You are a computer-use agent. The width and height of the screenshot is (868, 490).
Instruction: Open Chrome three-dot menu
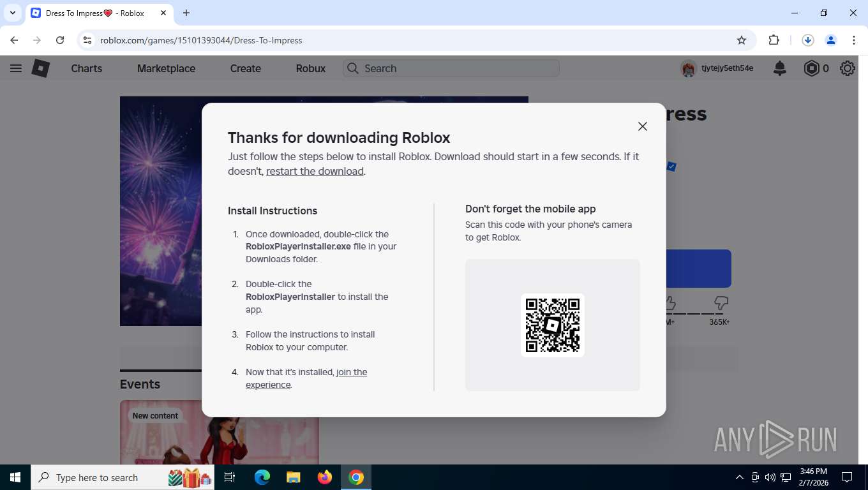[x=854, y=40]
